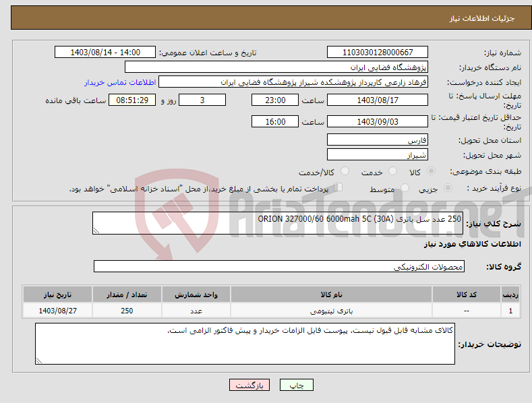Click the goods group field محصولات الکترونیکی
Screen dimensions: 532x403
tap(279, 267)
